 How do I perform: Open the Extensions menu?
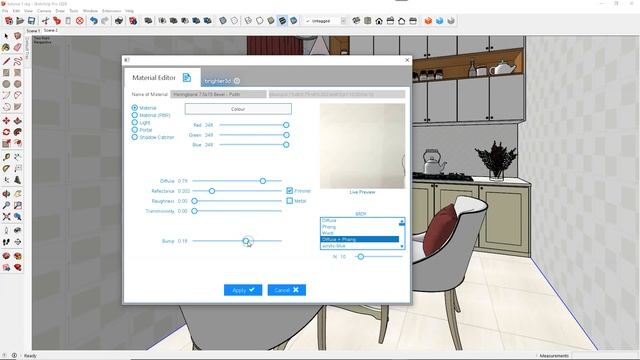[x=111, y=11]
